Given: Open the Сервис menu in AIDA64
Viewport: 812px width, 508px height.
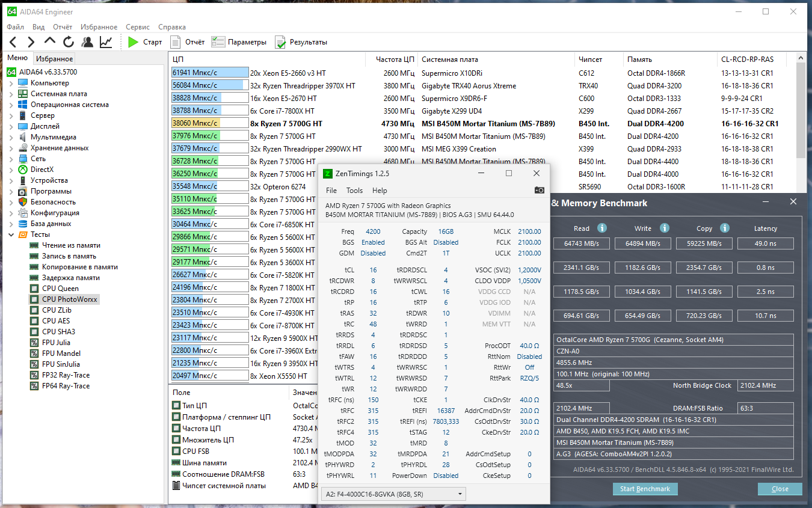Looking at the screenshot, I should (138, 27).
